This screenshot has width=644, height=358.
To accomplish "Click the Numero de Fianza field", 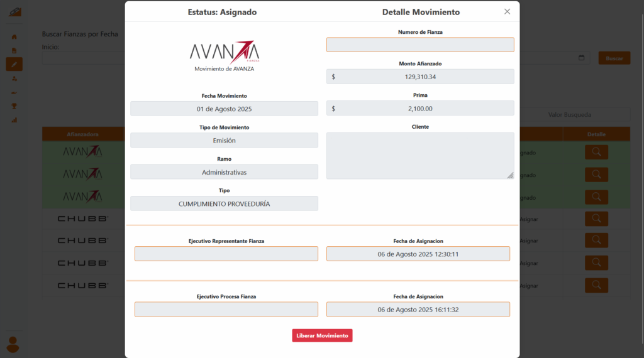I will click(x=419, y=45).
